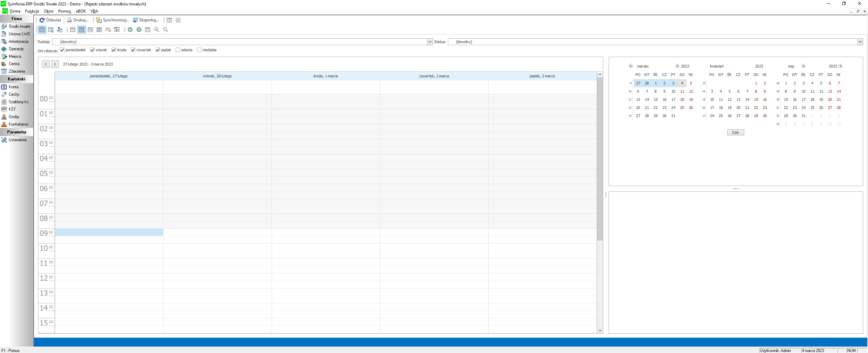Switch to the Gantt view icon
The width and height of the screenshot is (868, 353).
point(117,30)
